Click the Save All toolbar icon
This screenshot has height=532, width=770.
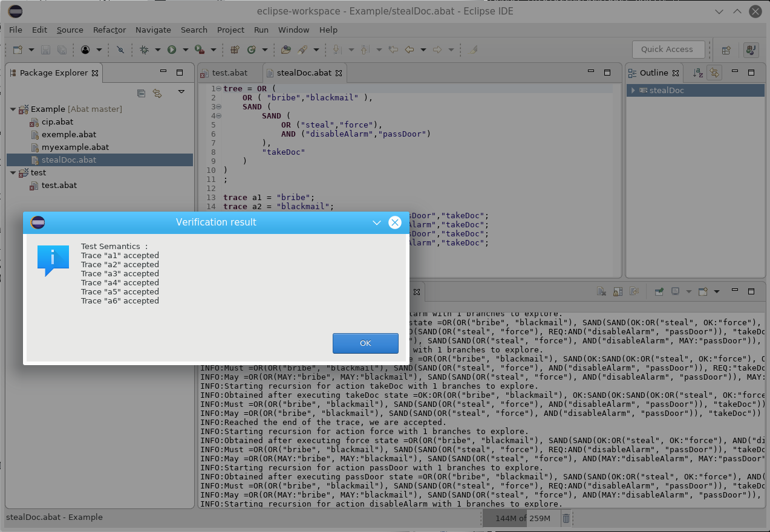click(x=62, y=50)
